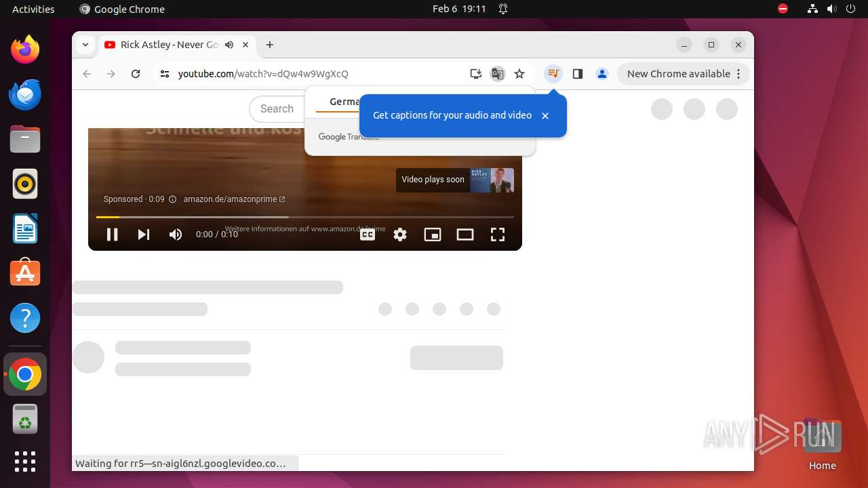This screenshot has height=488, width=868.
Task: Open the system volume indicator
Action: pos(831,9)
